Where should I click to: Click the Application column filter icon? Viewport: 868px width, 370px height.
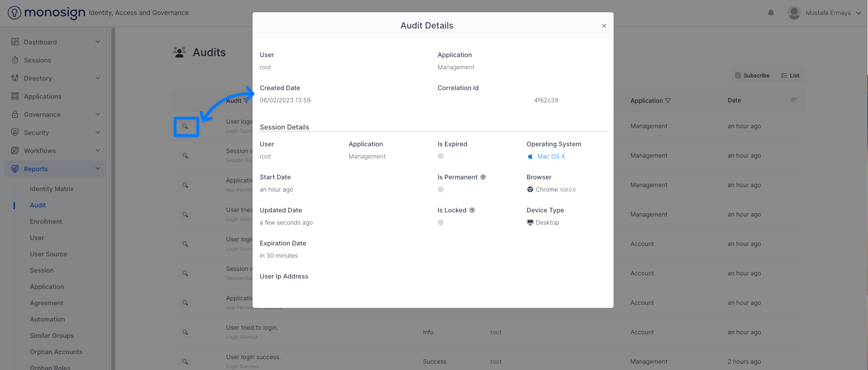pos(668,101)
